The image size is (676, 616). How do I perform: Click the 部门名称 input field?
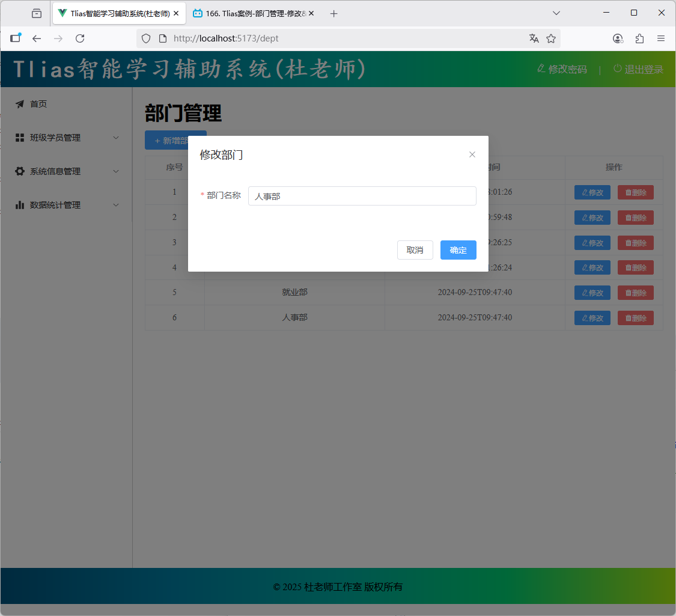362,196
